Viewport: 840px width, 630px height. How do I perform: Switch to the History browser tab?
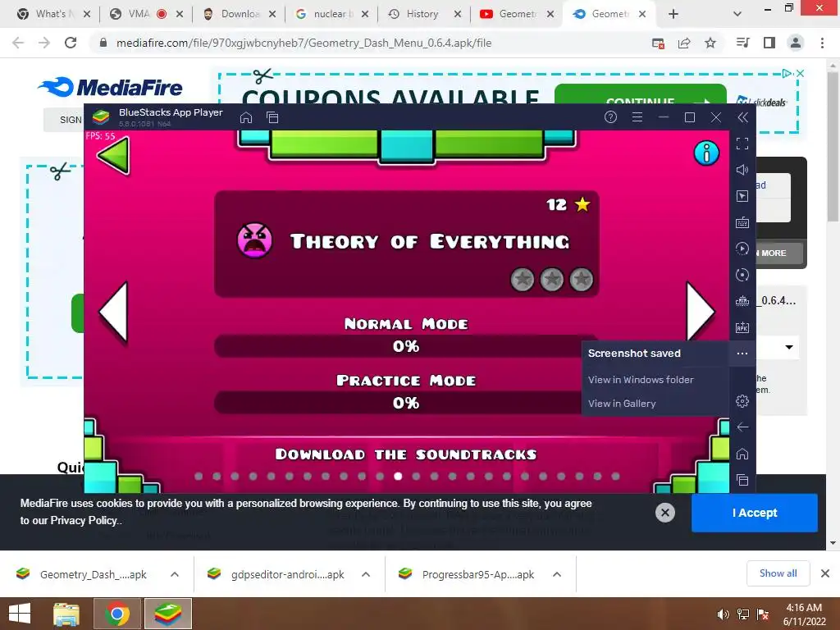point(422,14)
